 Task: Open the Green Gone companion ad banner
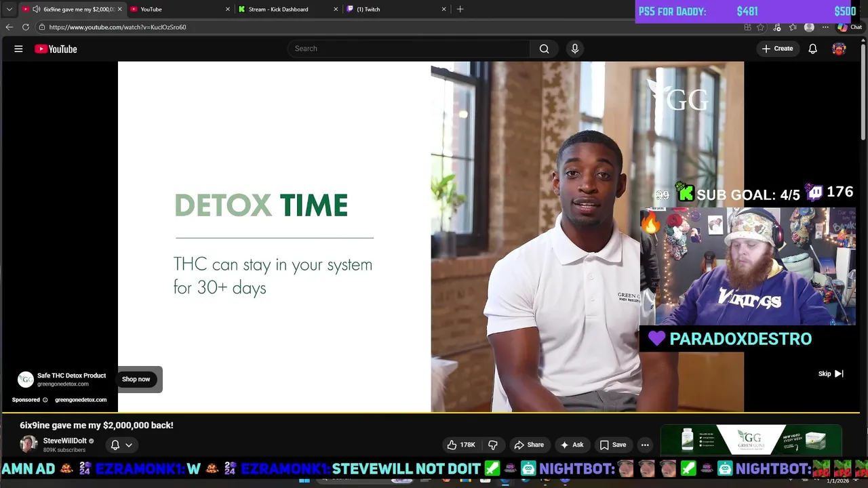(x=751, y=441)
